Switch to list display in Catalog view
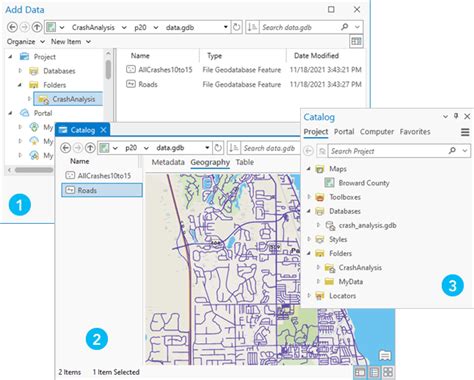The height and width of the screenshot is (380, 474). [374, 372]
